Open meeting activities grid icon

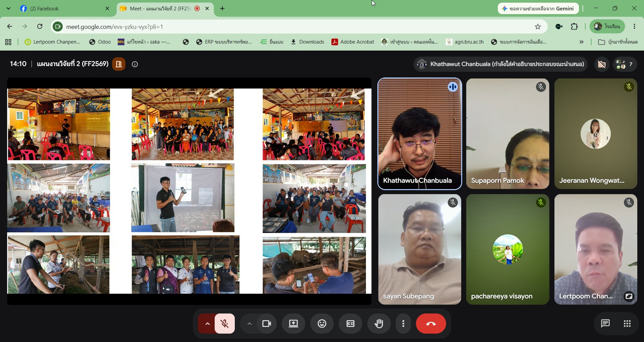pyautogui.click(x=627, y=324)
